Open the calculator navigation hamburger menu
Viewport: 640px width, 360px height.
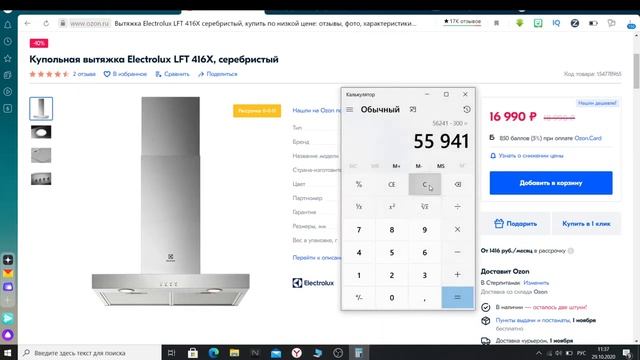point(349,109)
